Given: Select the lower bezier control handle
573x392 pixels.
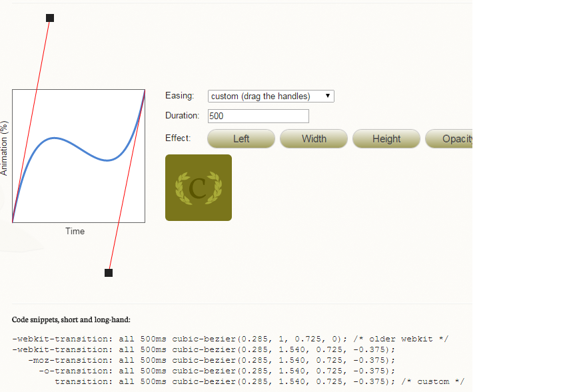Looking at the screenshot, I should (109, 273).
